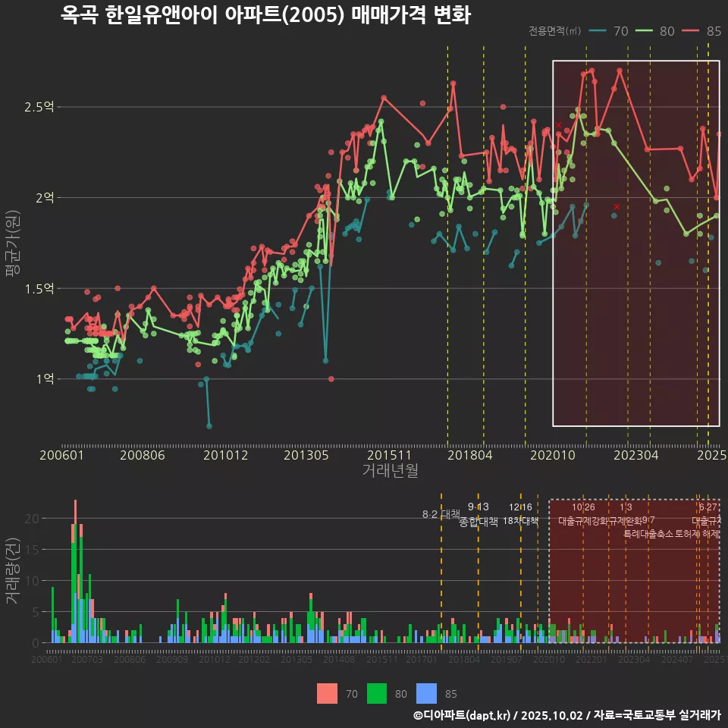Viewport: 728px width, 728px height.
Task: Toggle the red 85 line legend entry
Action: 702,31
